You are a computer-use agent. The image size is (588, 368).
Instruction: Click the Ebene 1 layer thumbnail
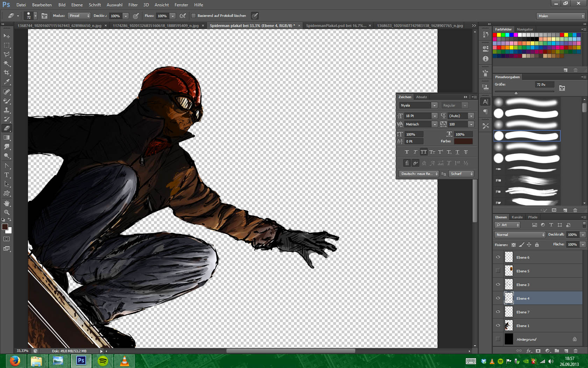(x=509, y=326)
